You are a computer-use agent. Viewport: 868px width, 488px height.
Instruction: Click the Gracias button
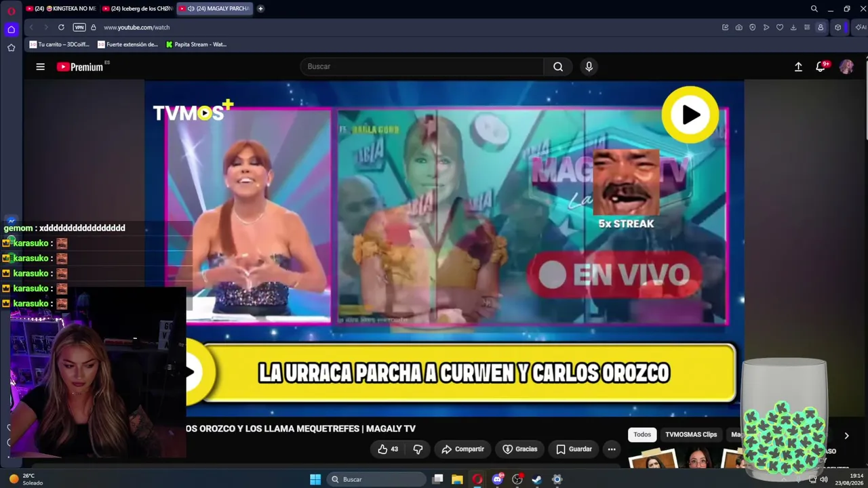coord(519,449)
